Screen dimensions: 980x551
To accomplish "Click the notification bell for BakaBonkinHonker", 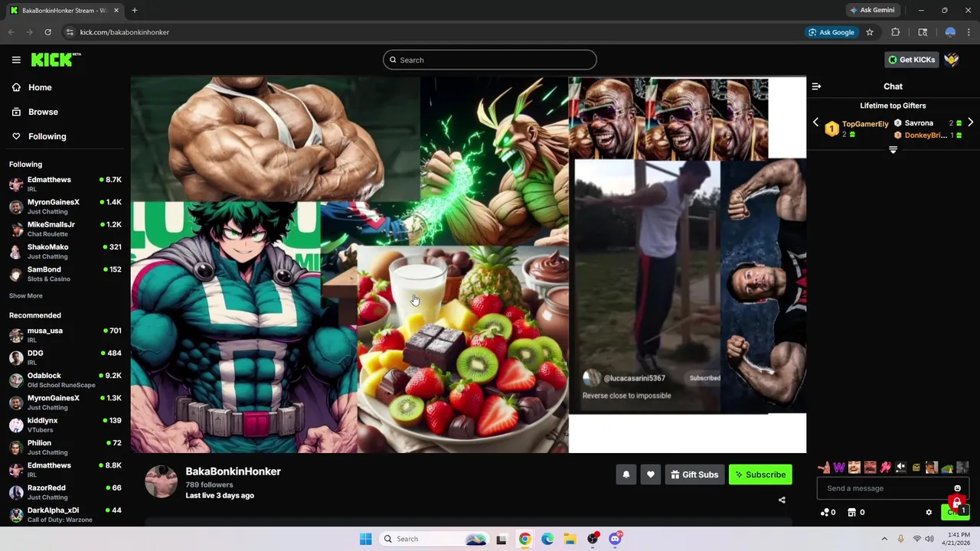I will pos(626,474).
